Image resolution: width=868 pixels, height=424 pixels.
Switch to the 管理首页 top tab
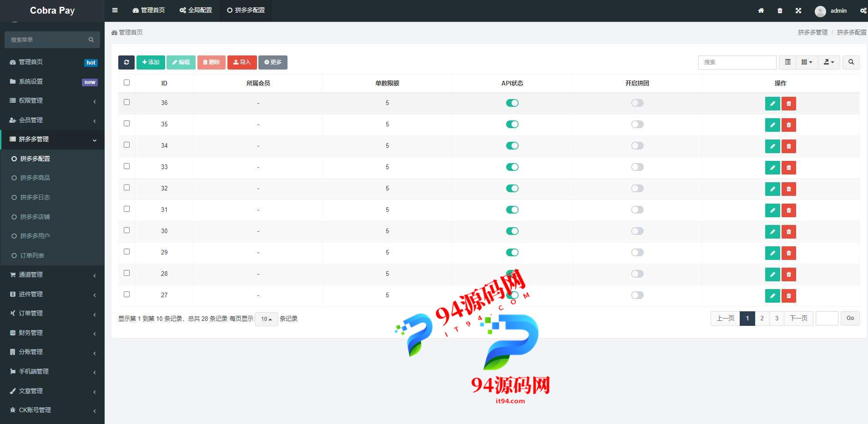point(149,10)
